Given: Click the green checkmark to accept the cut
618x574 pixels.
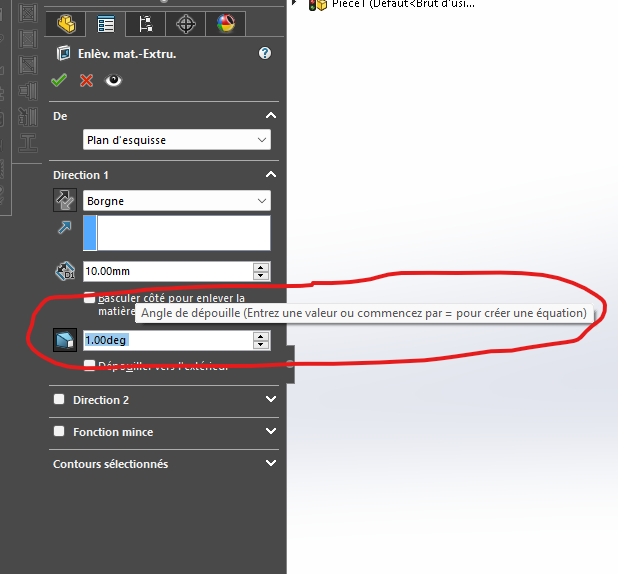Looking at the screenshot, I should [x=59, y=81].
